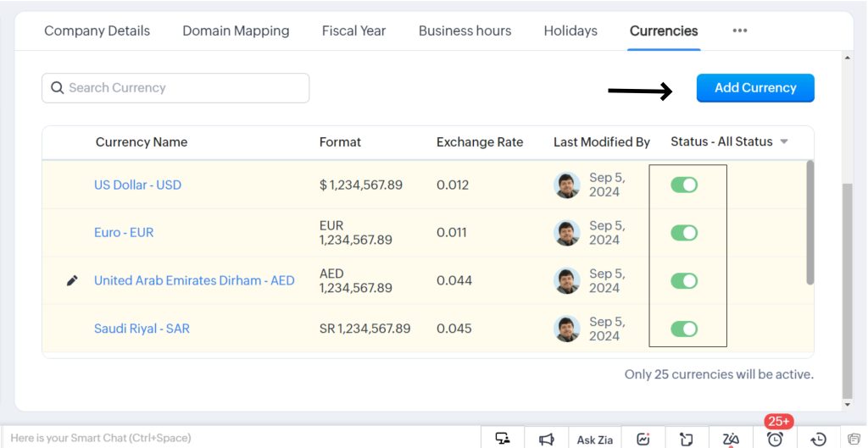This screenshot has width=868, height=448.
Task: Open the Status - All Status filter dropdown
Action: 729,141
